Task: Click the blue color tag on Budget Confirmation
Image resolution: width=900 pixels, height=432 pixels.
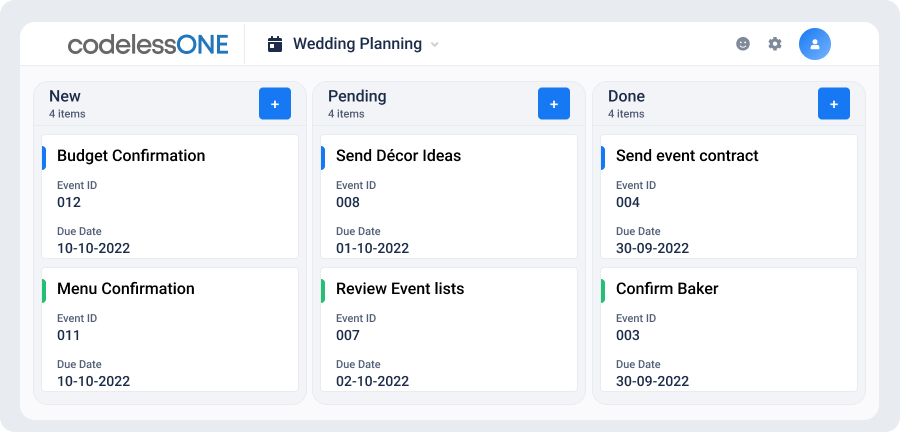Action: click(x=44, y=158)
